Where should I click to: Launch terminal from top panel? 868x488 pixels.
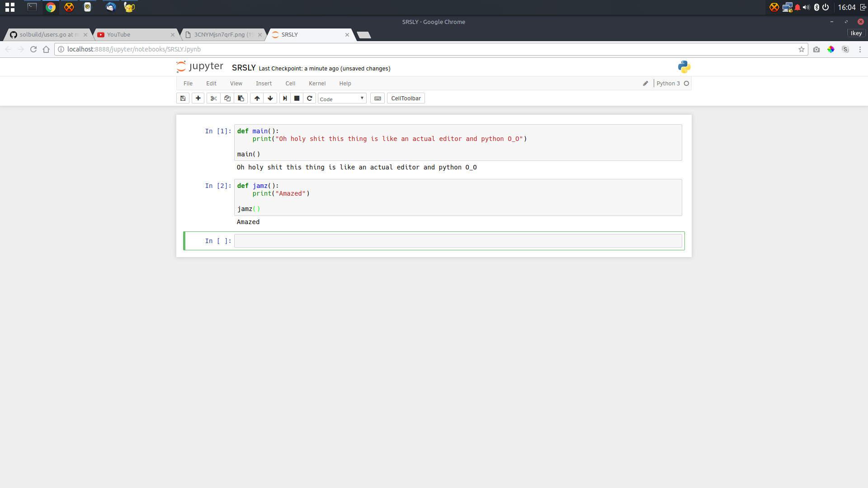point(32,7)
